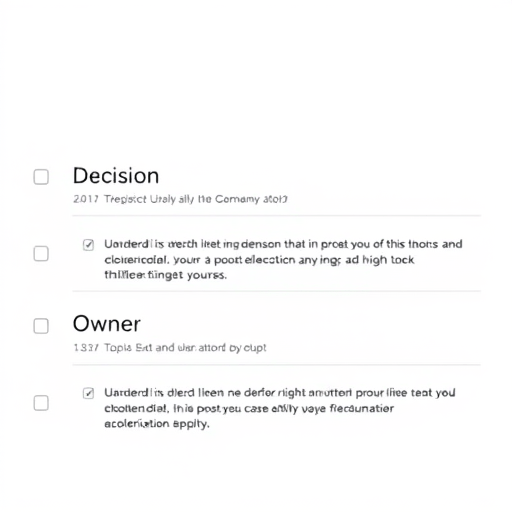The width and height of the screenshot is (512, 512).
Task: Click the line containing 'post yeu case'
Action: click(x=249, y=408)
